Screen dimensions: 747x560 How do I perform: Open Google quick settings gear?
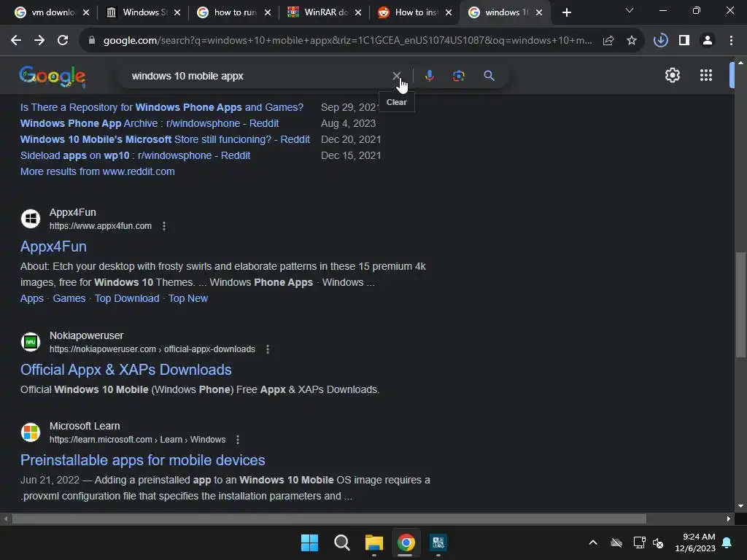(x=672, y=75)
